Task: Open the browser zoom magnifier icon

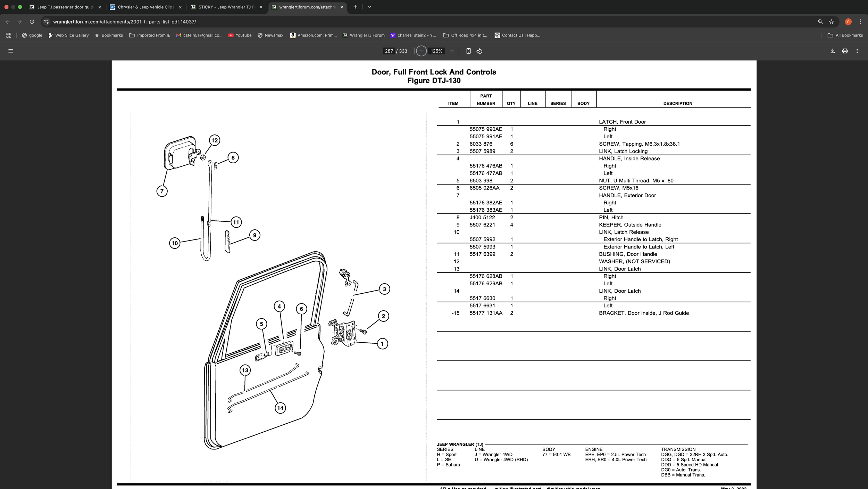Action: 820,22
